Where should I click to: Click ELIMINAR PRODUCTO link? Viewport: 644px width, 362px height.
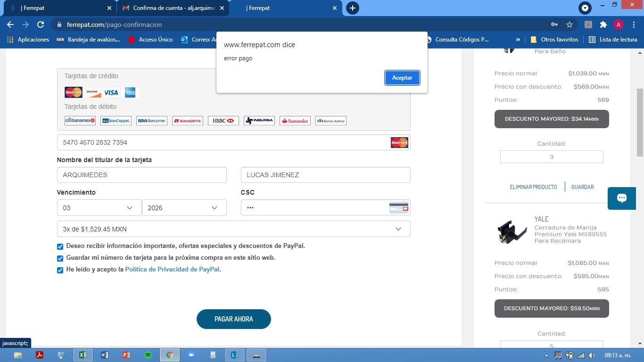pos(533,187)
